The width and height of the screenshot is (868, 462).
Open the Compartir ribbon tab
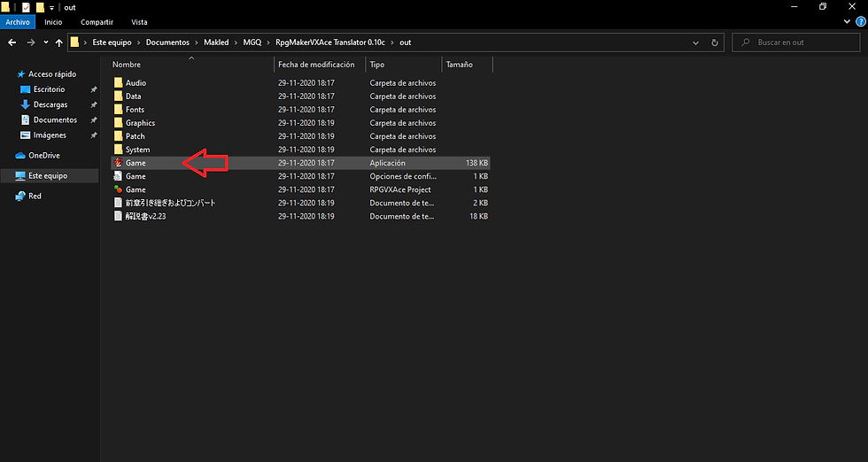pos(97,22)
